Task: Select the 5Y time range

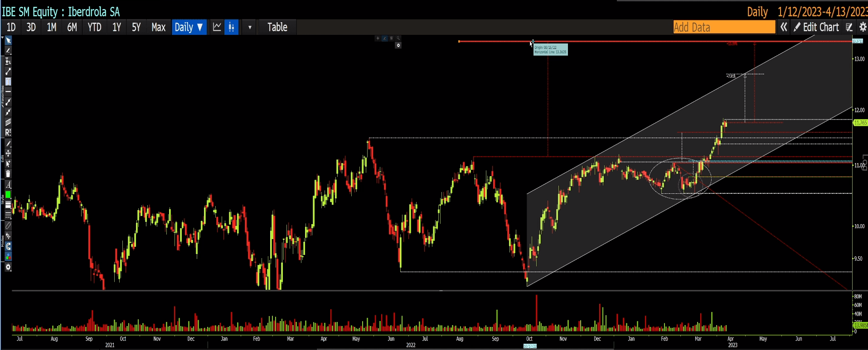Action: coord(136,27)
